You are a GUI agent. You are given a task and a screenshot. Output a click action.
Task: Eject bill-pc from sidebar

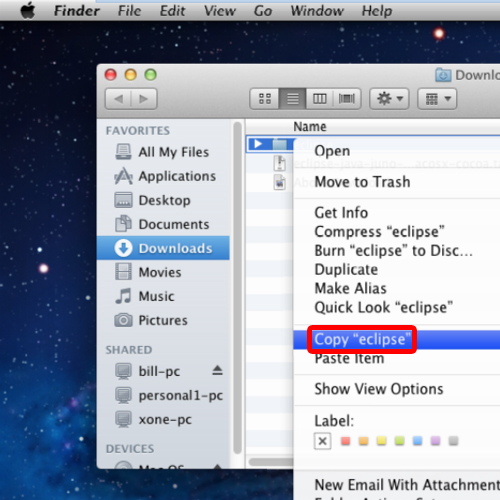[x=217, y=370]
